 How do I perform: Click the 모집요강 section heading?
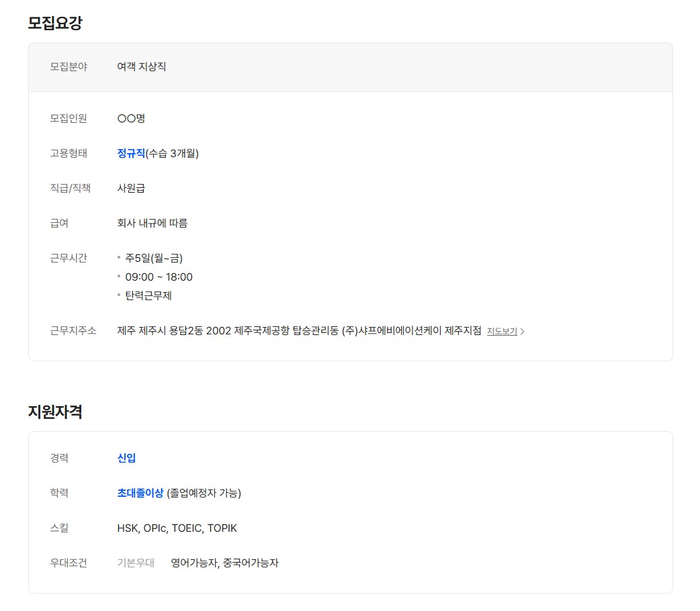pyautogui.click(x=55, y=23)
